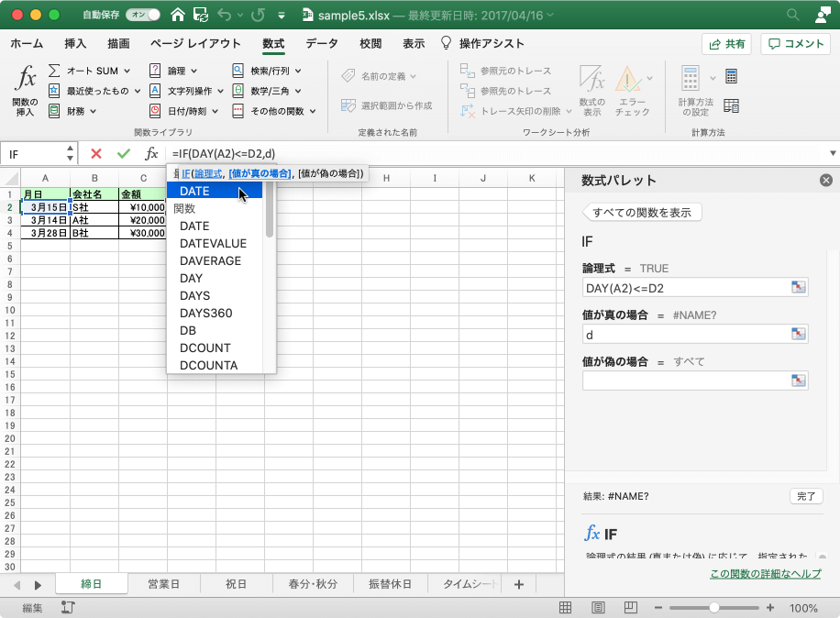Click the Comments button
840x618 pixels.
[796, 44]
